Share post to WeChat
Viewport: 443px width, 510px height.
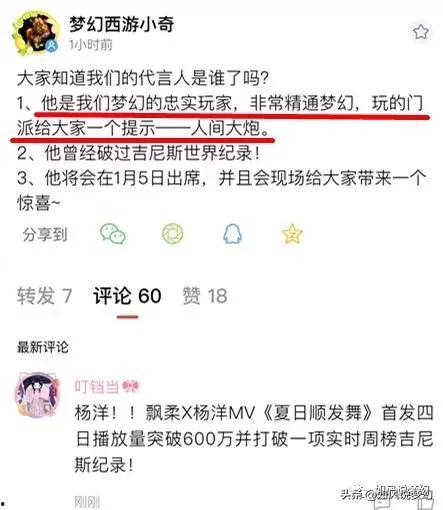(x=113, y=234)
